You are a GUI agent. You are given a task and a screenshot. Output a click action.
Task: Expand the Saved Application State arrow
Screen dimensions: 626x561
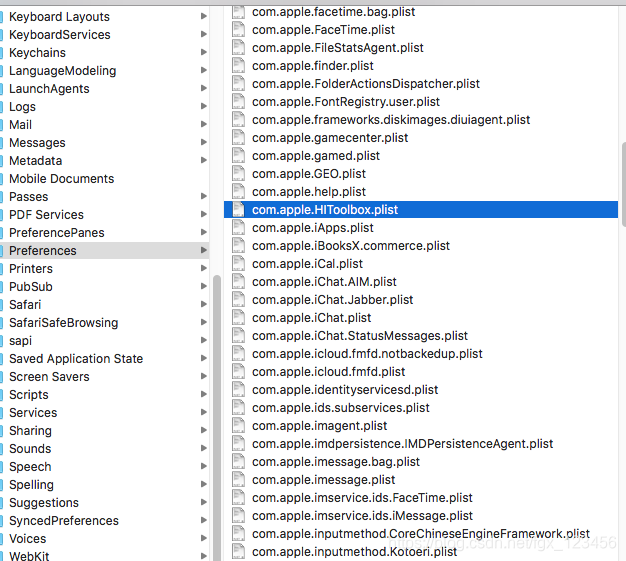(204, 358)
